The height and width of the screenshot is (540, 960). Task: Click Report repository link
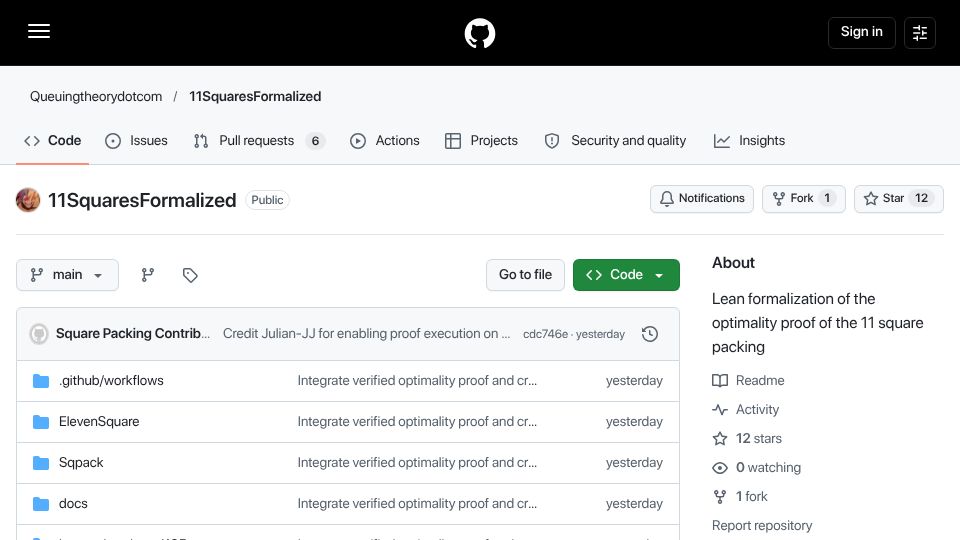(x=762, y=526)
